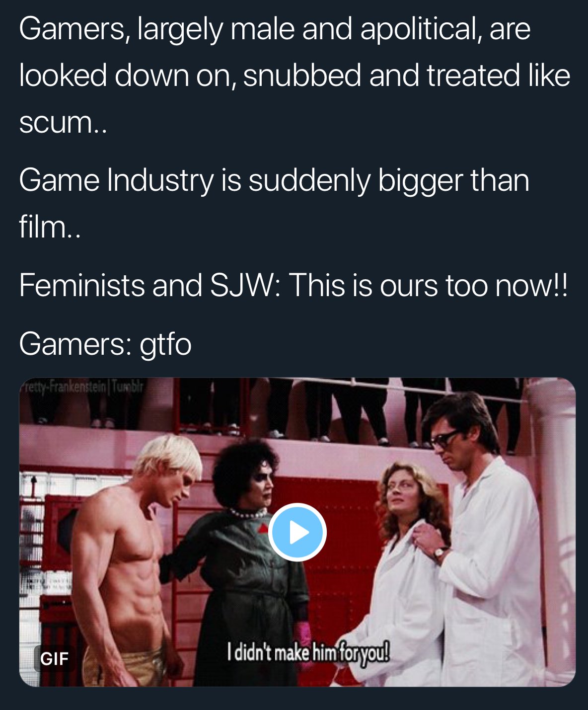Click the word "film.." in the tweet
Viewport: 588px width, 710px height.
click(50, 226)
